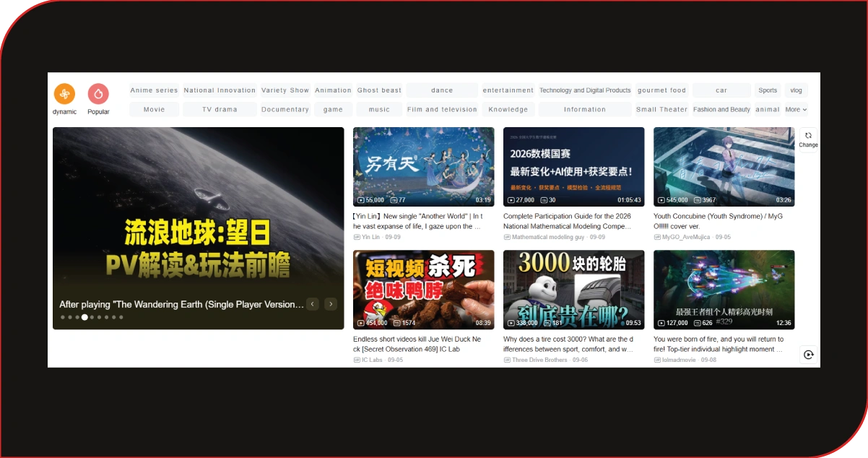This screenshot has width=868, height=458.
Task: Open the Popular flame icon
Action: (98, 94)
